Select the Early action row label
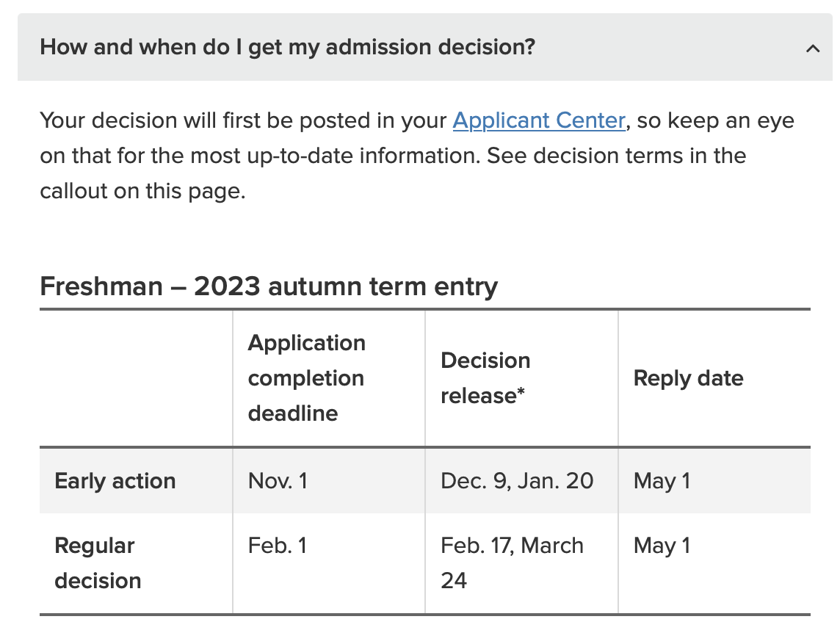 click(115, 481)
